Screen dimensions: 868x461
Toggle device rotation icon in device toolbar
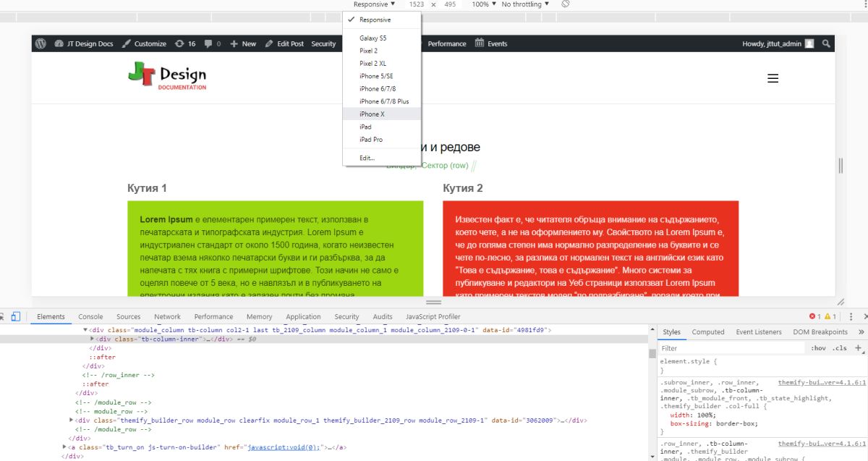(566, 4)
